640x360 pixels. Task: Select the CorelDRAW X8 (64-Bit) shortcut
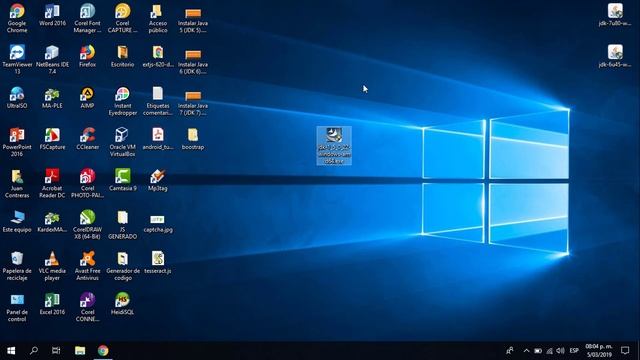pyautogui.click(x=87, y=224)
